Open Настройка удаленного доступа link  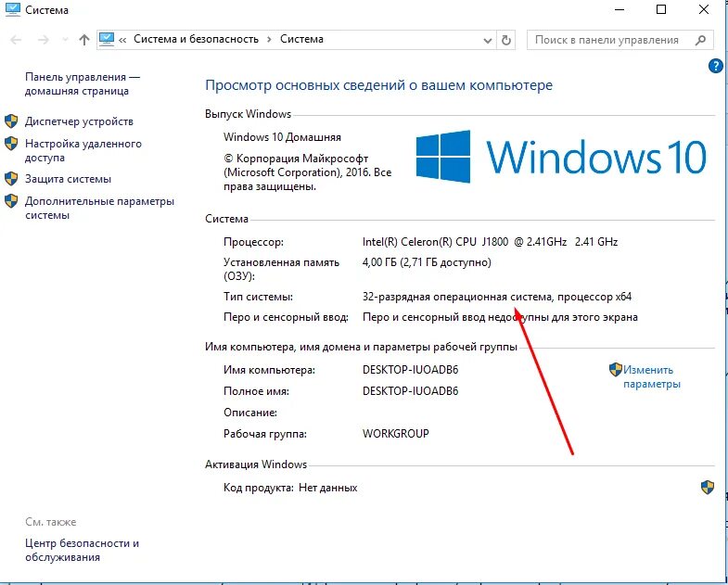83,150
